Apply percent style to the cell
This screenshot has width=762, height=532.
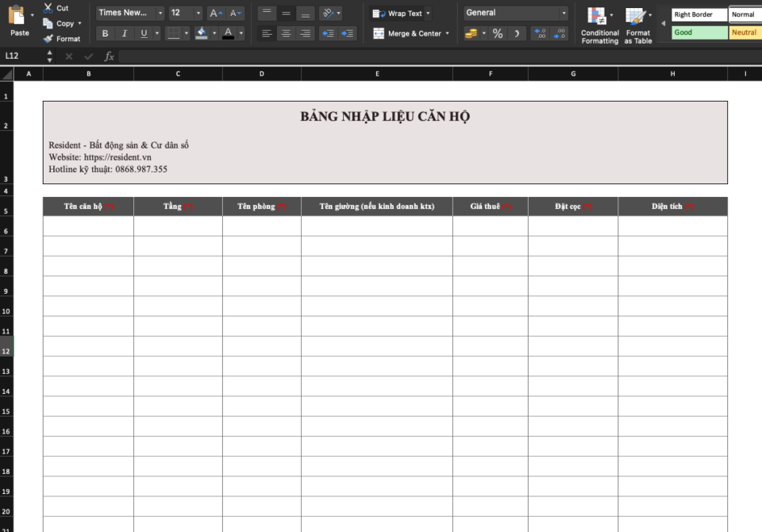click(498, 33)
